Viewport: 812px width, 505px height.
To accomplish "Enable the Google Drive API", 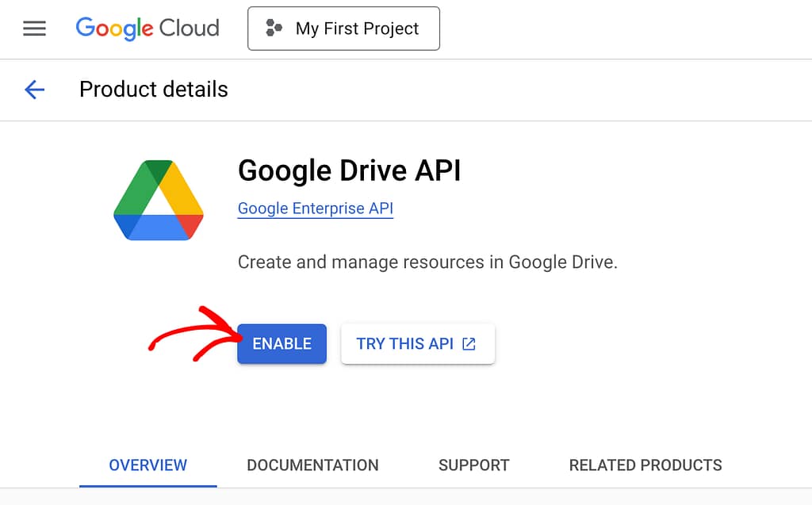I will (282, 343).
